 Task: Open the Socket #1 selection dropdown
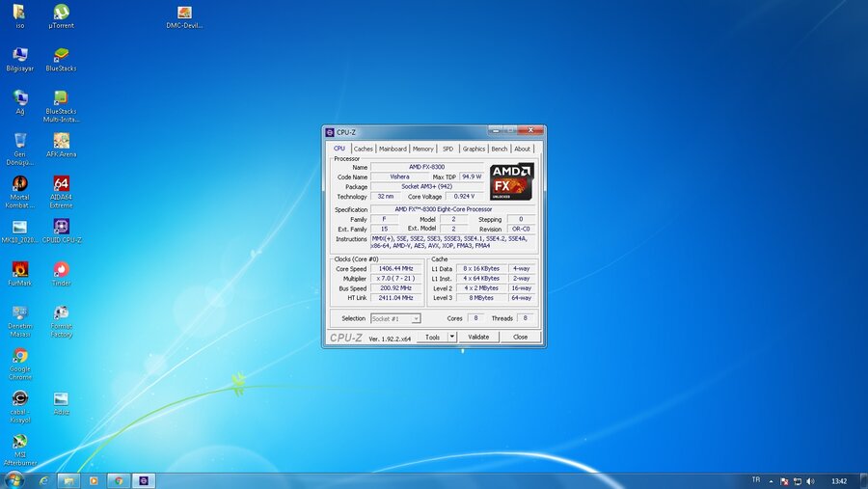click(395, 318)
